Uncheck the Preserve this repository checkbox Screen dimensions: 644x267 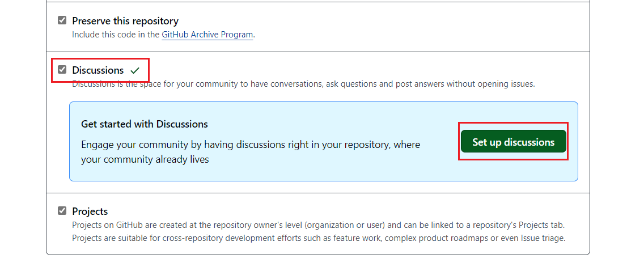coord(62,20)
